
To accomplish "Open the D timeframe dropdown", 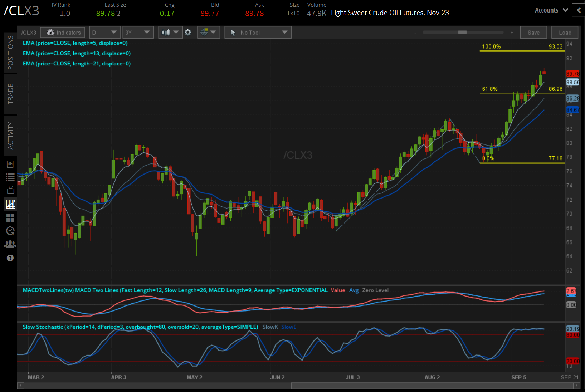I will click(105, 32).
